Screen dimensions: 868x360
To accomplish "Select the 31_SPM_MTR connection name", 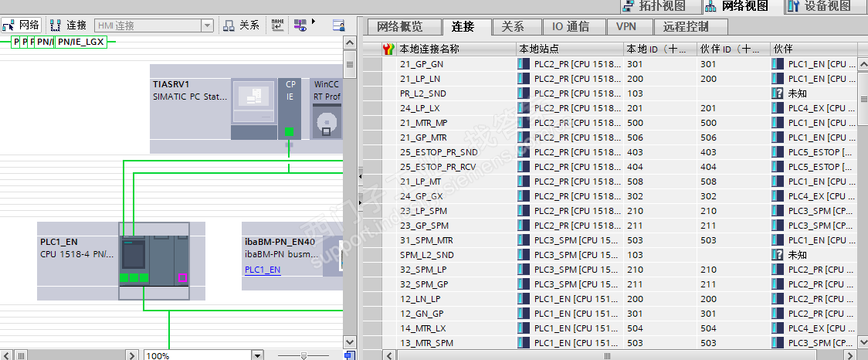I will pos(427,240).
